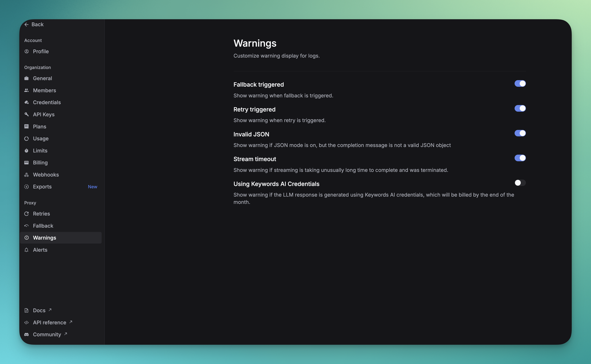Click the Limits timer icon
Image resolution: width=591 pixels, height=364 pixels.
(x=27, y=150)
